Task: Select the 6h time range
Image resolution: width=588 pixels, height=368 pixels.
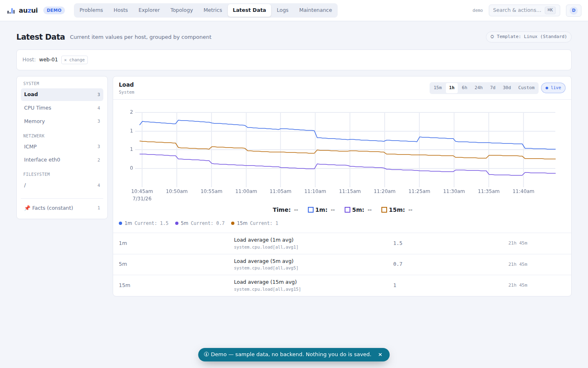Action: click(465, 88)
